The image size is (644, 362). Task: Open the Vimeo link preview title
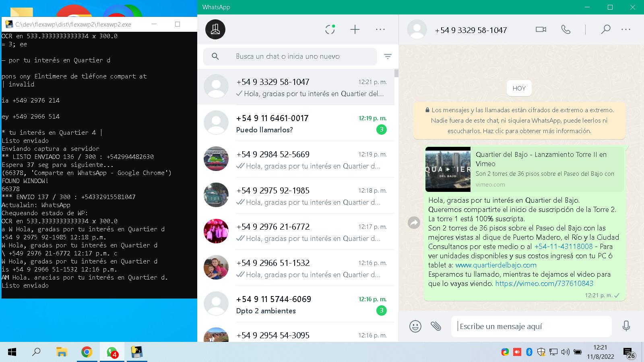[541, 159]
